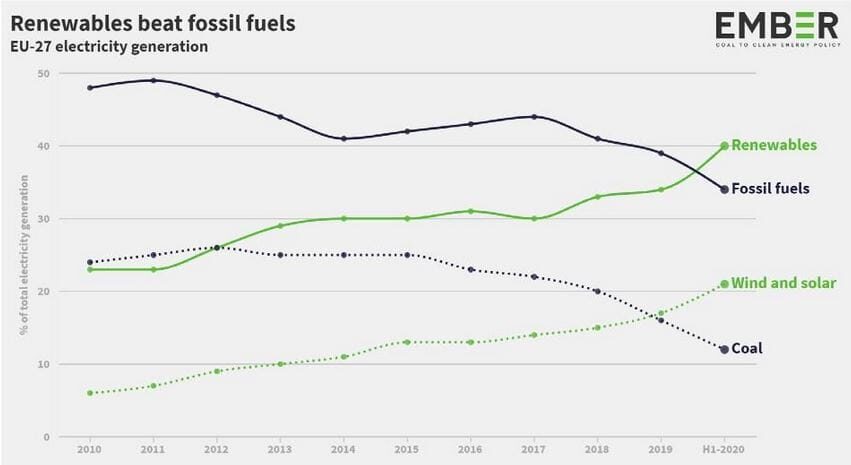The width and height of the screenshot is (851, 465).
Task: Select the Wind and solar end-point marker
Action: point(724,284)
